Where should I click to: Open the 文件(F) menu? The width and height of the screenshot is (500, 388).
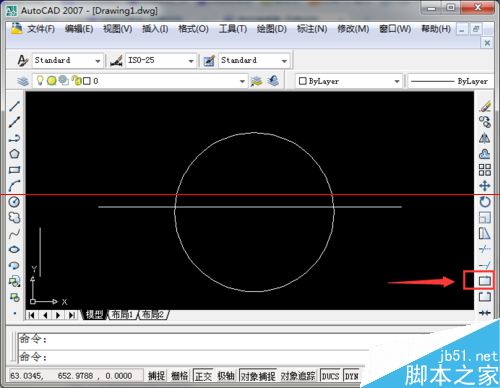(x=41, y=29)
